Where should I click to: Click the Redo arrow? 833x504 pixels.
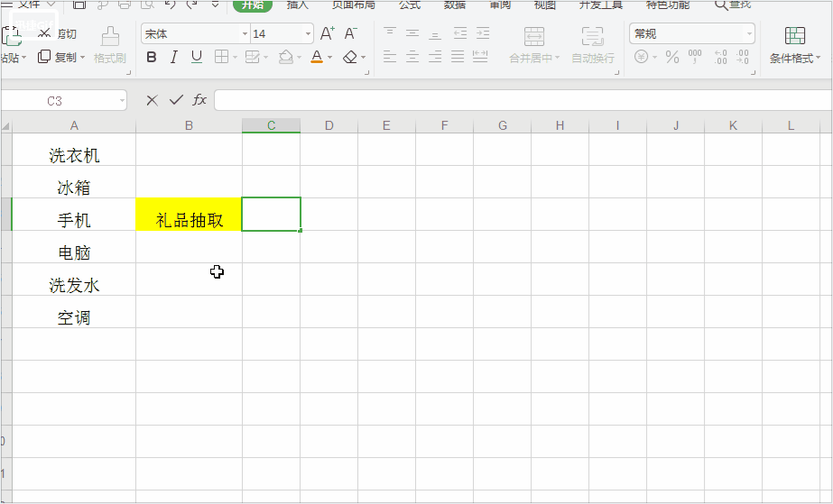coord(192,5)
